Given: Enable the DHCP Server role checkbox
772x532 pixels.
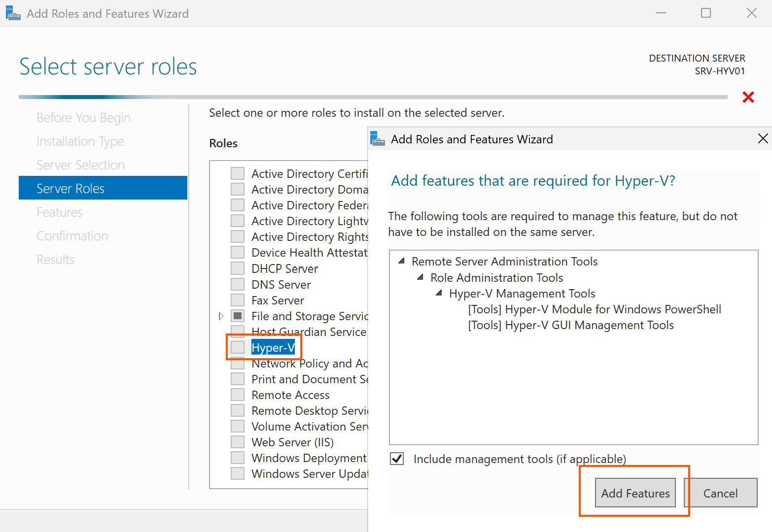Looking at the screenshot, I should [x=238, y=268].
